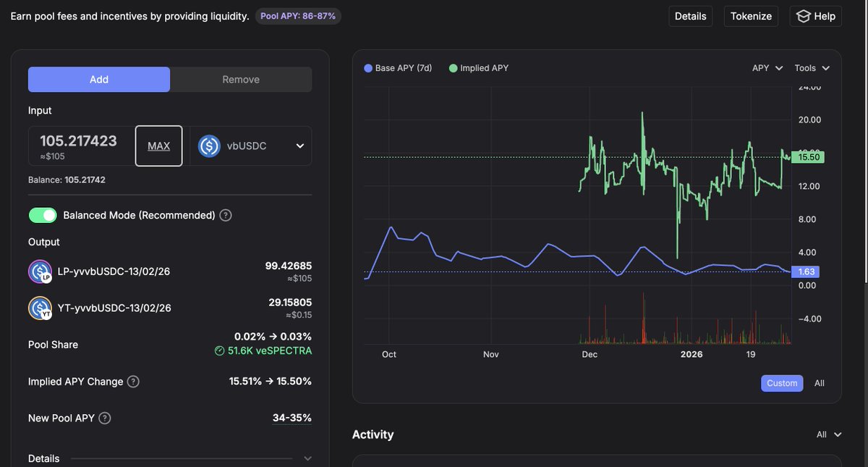The height and width of the screenshot is (467, 868).
Task: Click the vbUSDC token icon
Action: click(x=209, y=146)
